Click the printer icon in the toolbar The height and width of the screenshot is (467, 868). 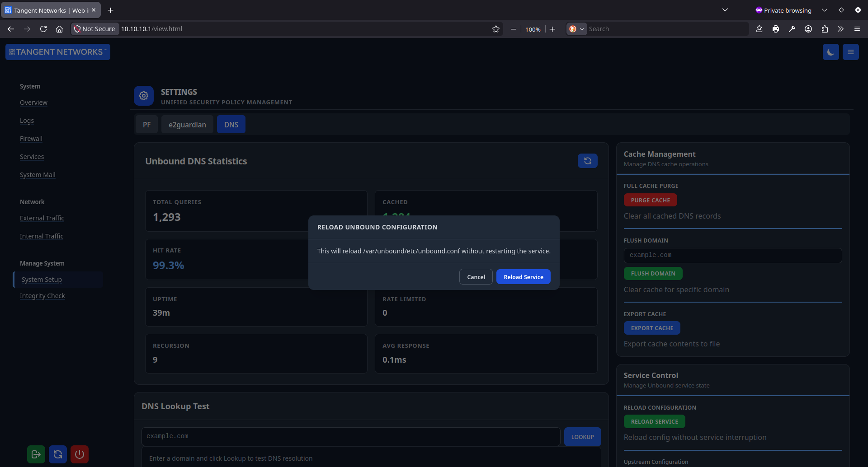point(776,28)
